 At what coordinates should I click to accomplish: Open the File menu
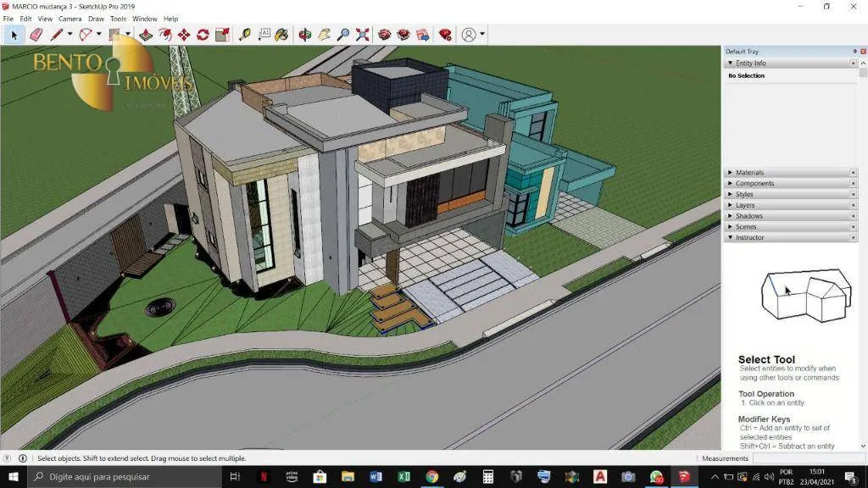pyautogui.click(x=8, y=19)
